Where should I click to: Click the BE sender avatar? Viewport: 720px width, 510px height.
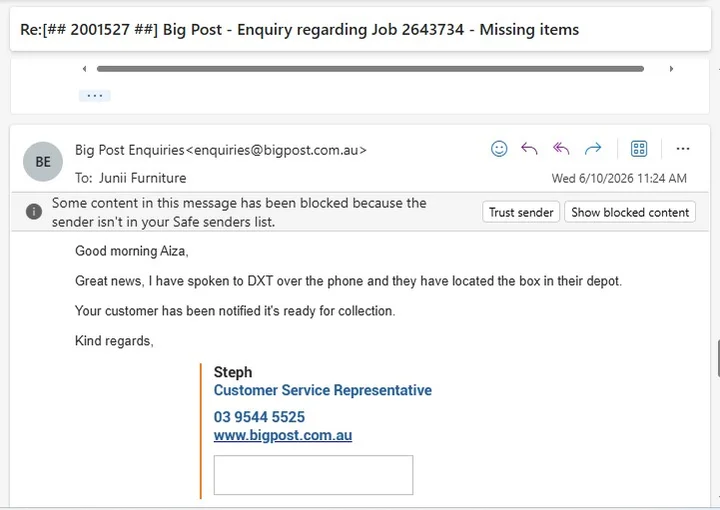43,162
